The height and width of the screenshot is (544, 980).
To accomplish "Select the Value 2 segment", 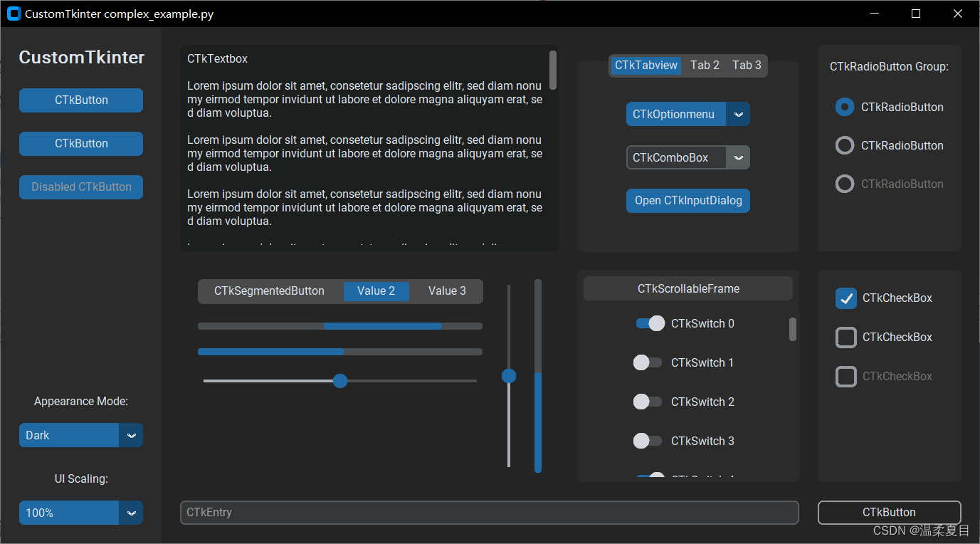I will click(x=376, y=291).
